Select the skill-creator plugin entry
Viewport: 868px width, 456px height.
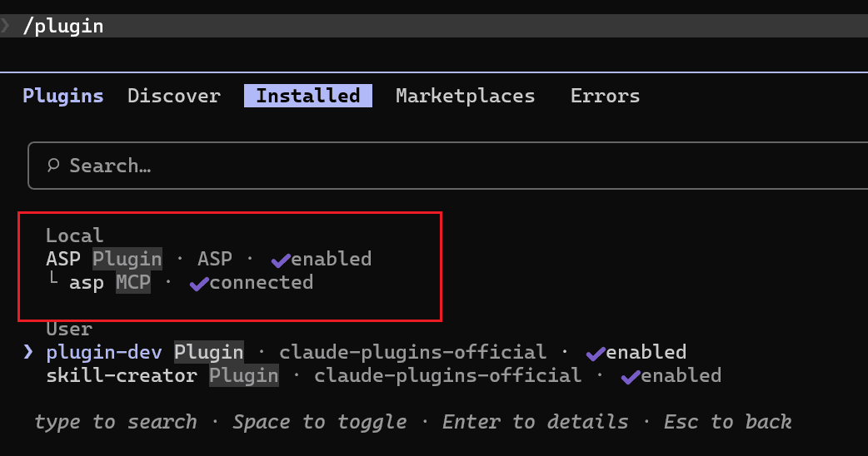pos(121,375)
